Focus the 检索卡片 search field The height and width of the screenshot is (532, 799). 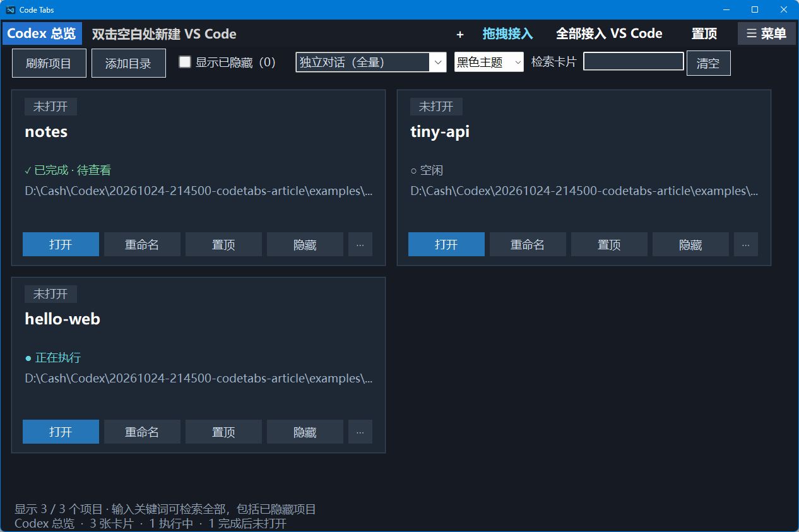click(633, 61)
